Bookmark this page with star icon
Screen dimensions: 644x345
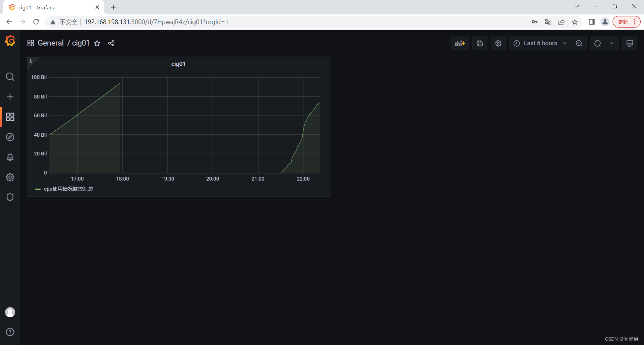[x=575, y=22]
